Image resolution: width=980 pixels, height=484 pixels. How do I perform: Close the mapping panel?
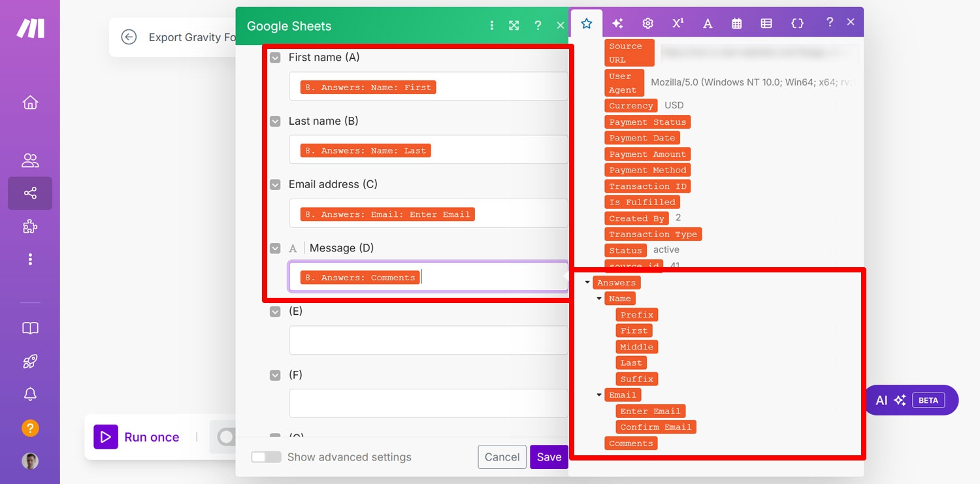pos(851,22)
